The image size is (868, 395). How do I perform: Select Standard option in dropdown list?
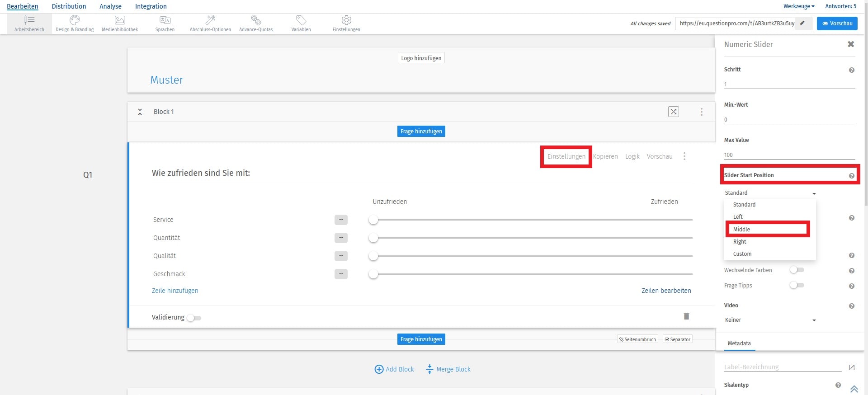click(x=770, y=205)
